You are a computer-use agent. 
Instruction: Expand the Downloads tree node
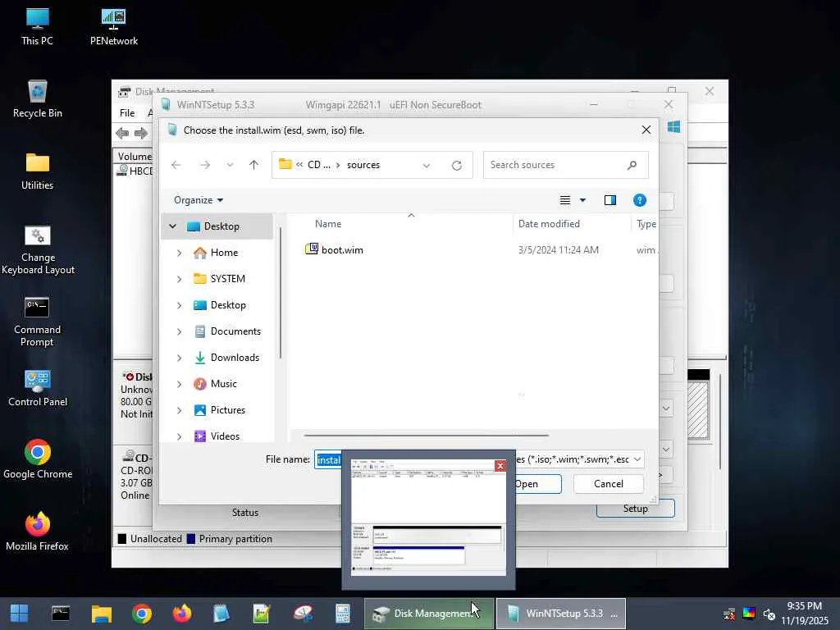[179, 358]
